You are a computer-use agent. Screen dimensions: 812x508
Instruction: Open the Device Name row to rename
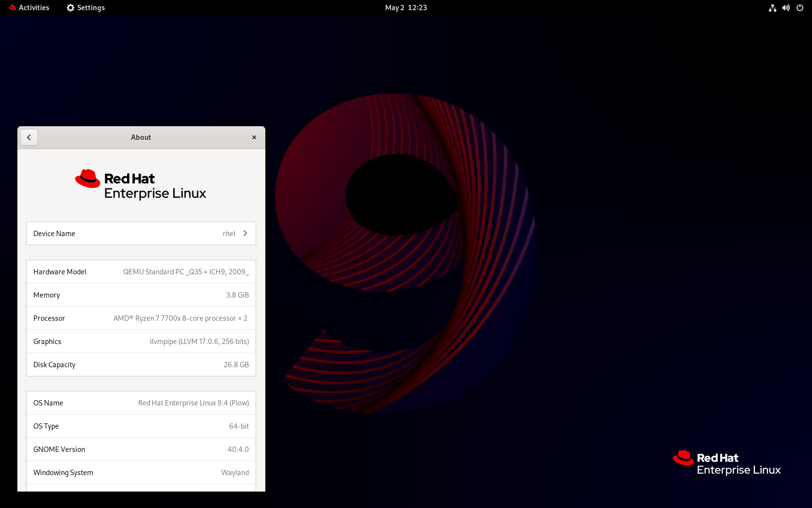point(141,234)
